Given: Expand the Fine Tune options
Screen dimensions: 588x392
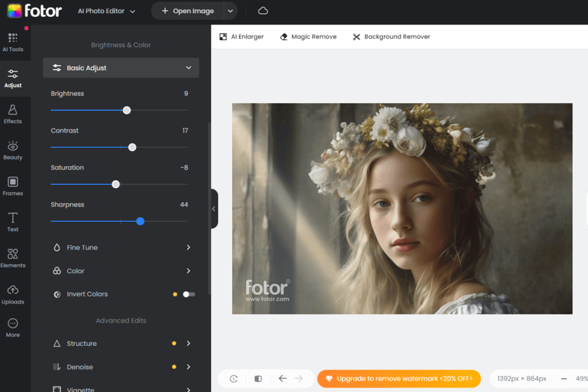Looking at the screenshot, I should coord(121,247).
